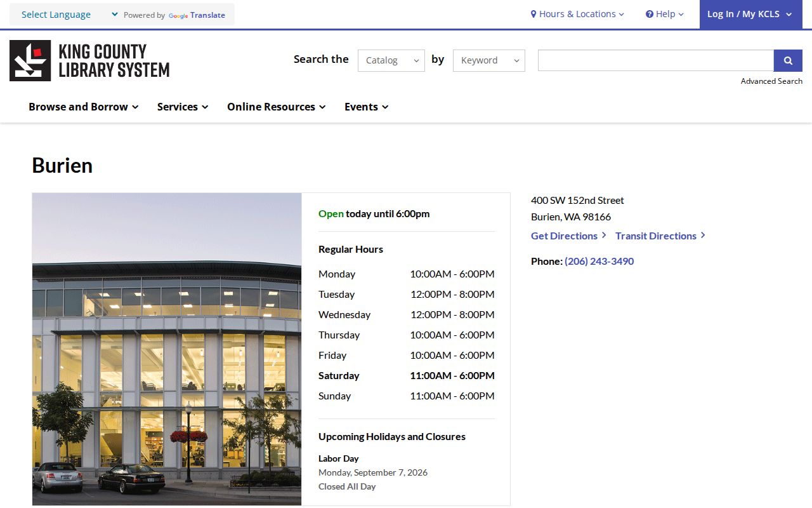Viewport: 812px width, 508px height.
Task: Click "Open today until 6:00pm" status
Action: [x=374, y=213]
